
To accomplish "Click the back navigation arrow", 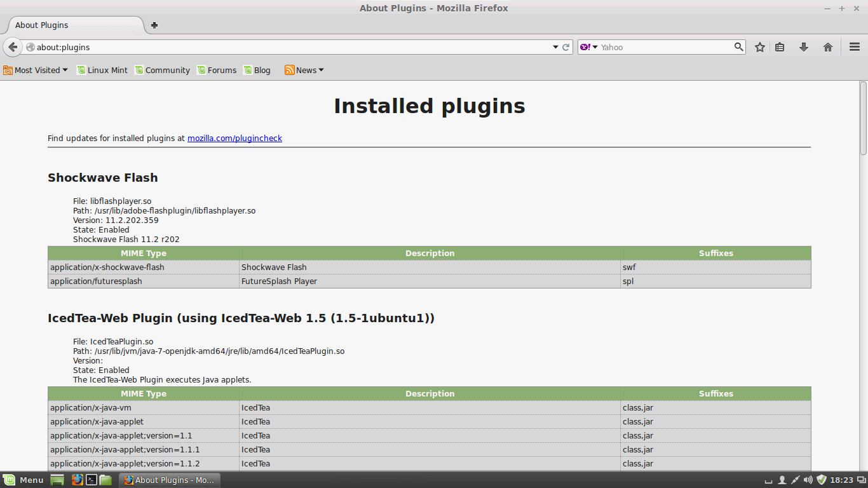I will 13,47.
